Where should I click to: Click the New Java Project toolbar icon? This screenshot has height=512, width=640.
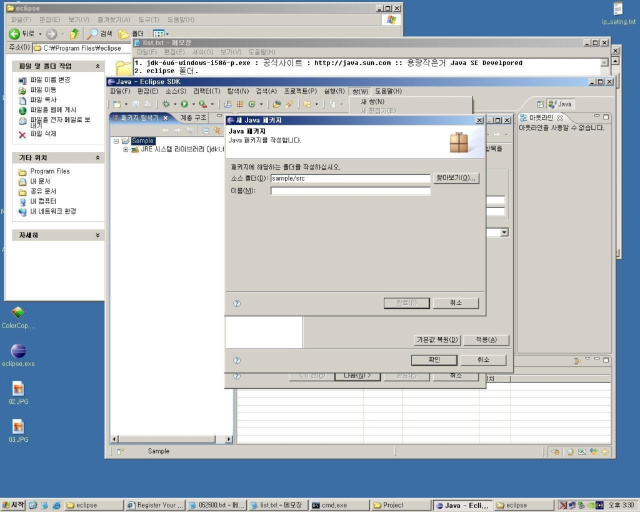coord(228,105)
